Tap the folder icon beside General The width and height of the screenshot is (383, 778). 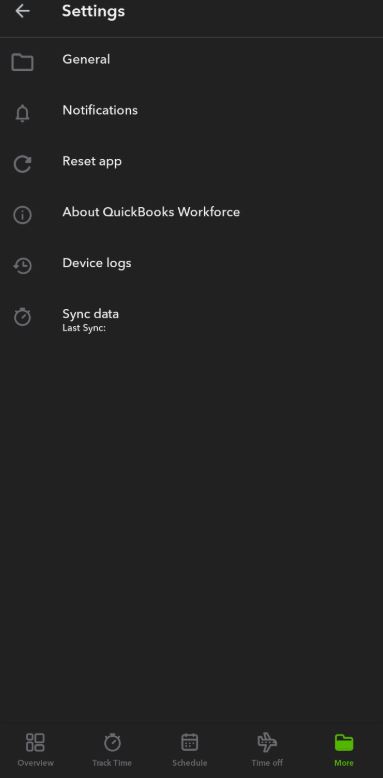pos(22,62)
